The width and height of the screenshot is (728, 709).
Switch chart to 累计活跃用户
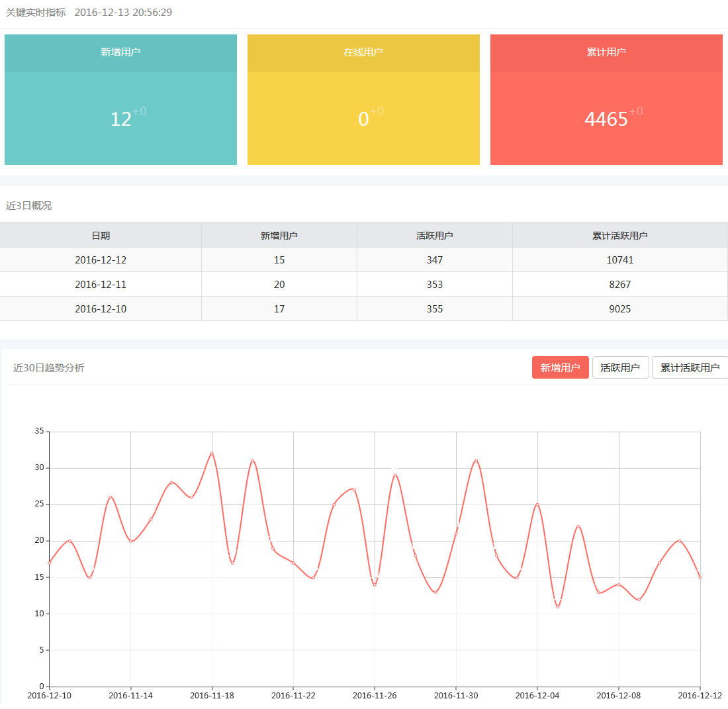690,367
